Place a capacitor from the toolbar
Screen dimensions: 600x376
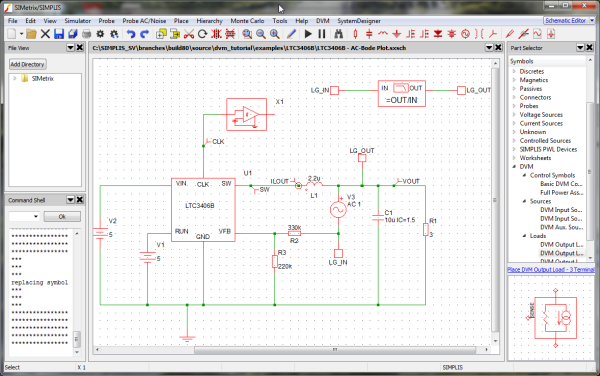click(369, 34)
